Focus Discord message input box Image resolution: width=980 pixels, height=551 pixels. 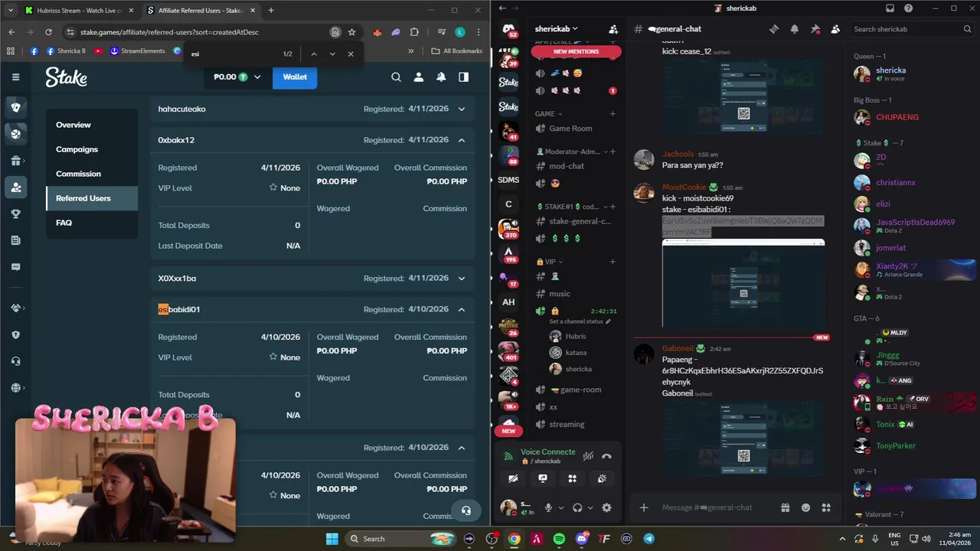716,507
